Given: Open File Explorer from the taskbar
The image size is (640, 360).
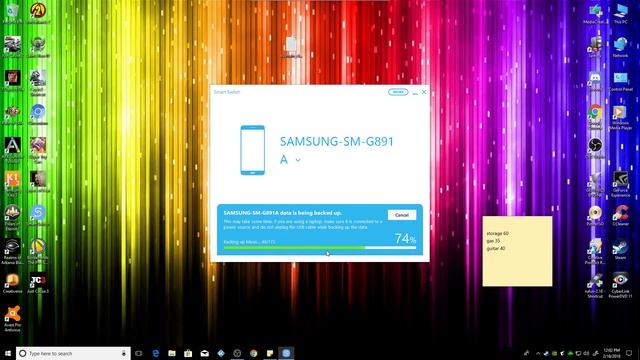Looking at the screenshot, I should tap(172, 353).
